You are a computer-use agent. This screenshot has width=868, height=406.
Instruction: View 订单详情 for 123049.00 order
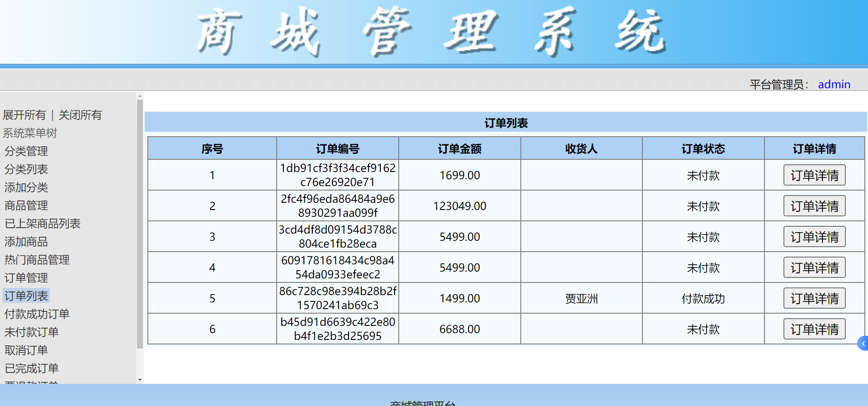click(814, 206)
